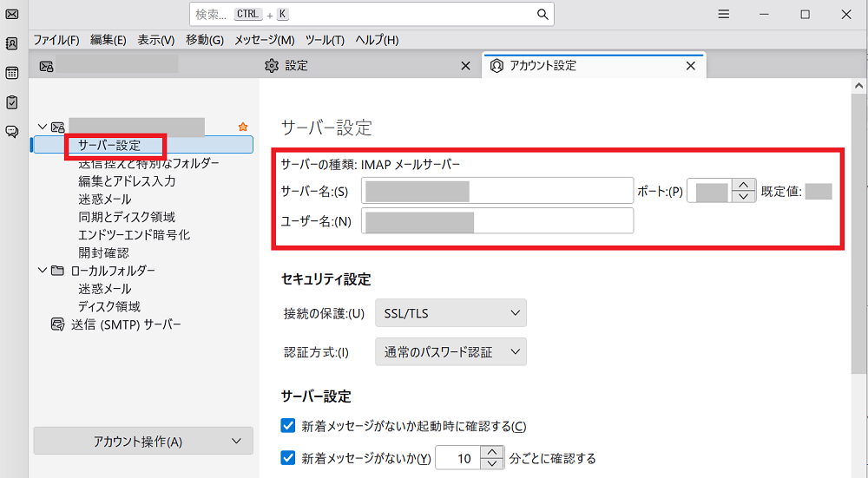Viewport: 868px width, 478px height.
Task: Close the アカウント設定 tab
Action: coord(691,66)
